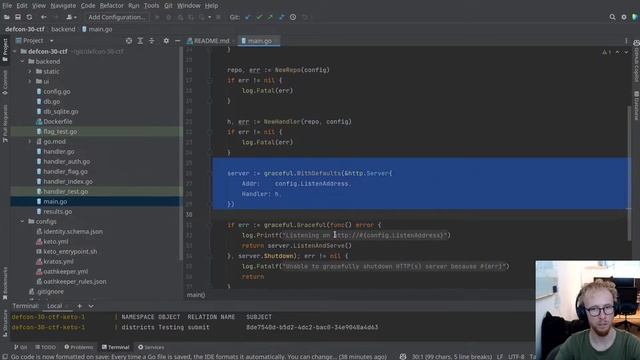The width and height of the screenshot is (640, 360).
Task: Open editor tabs more-options kebab icon
Action: point(626,41)
